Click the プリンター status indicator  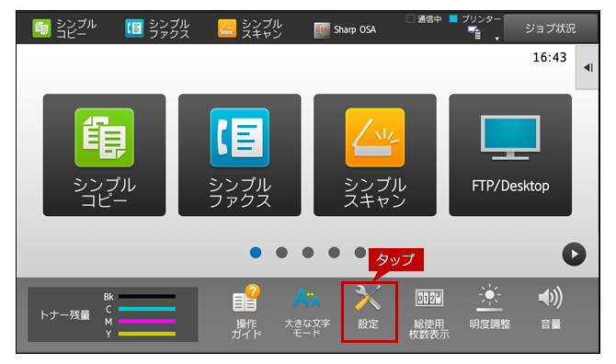tap(475, 19)
